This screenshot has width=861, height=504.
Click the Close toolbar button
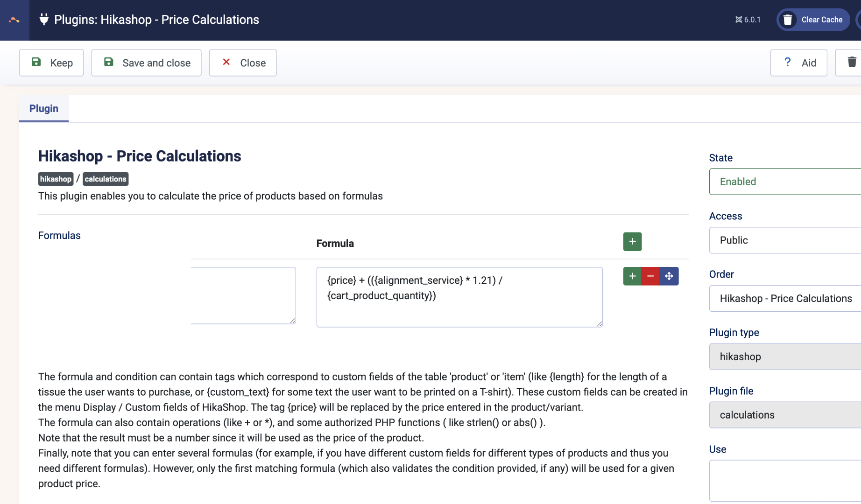coord(243,63)
